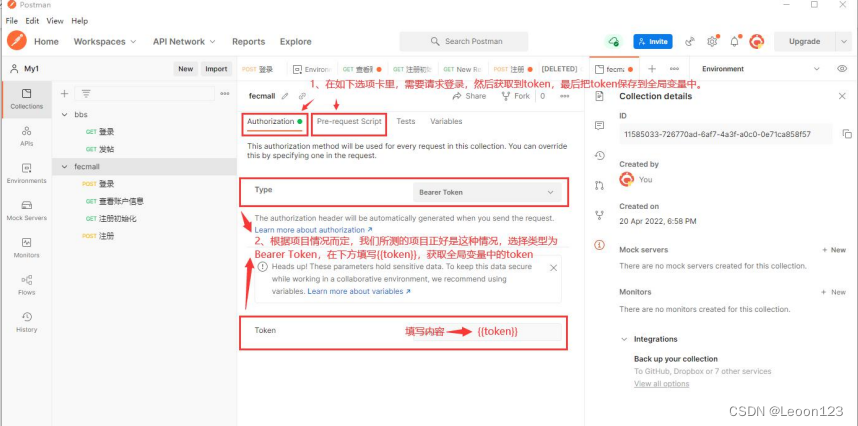Open the APIs sidebar panel
Screen dimensions: 858x426
26,136
